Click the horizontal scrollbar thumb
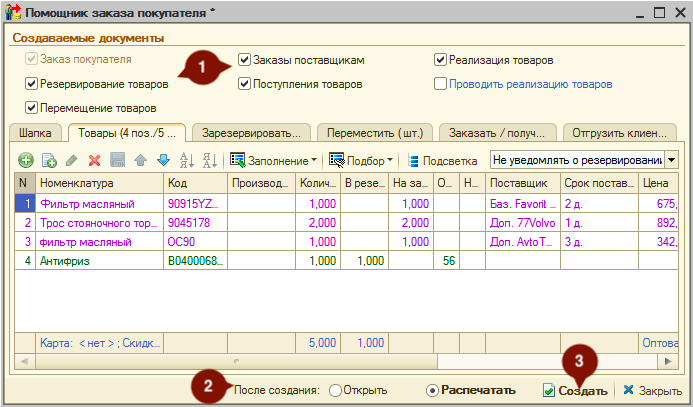 tap(236, 362)
